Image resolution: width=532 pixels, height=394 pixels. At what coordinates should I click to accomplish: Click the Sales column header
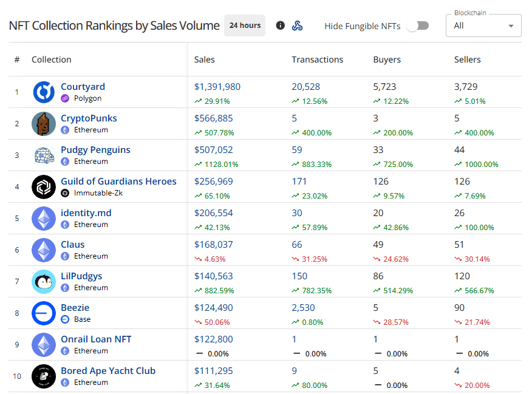tap(205, 59)
